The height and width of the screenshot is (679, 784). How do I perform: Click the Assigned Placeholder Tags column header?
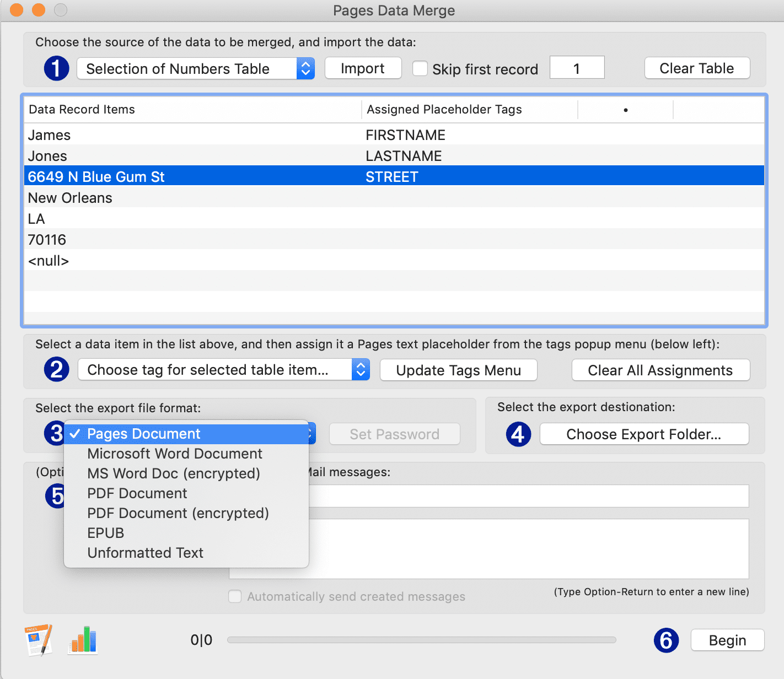click(x=470, y=110)
